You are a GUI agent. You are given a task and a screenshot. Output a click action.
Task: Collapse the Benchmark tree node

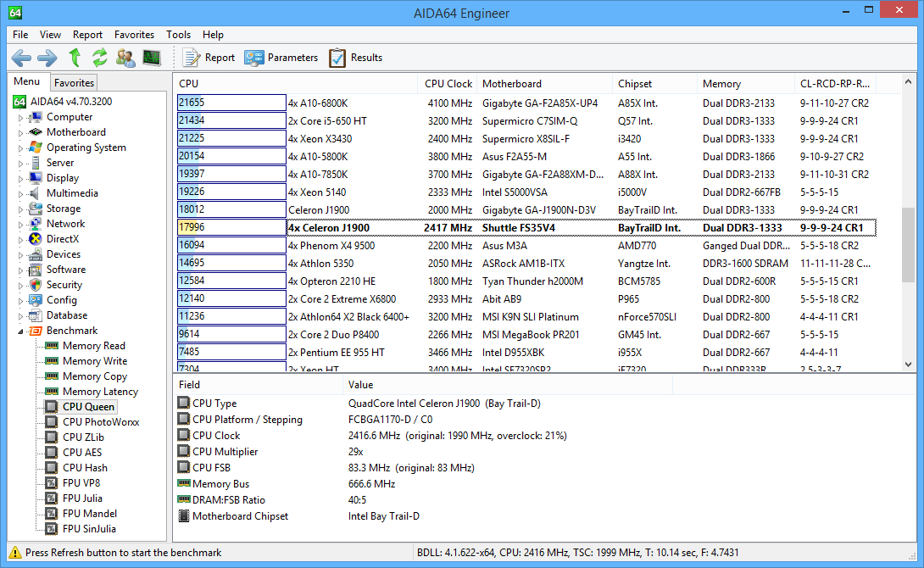tap(20, 331)
